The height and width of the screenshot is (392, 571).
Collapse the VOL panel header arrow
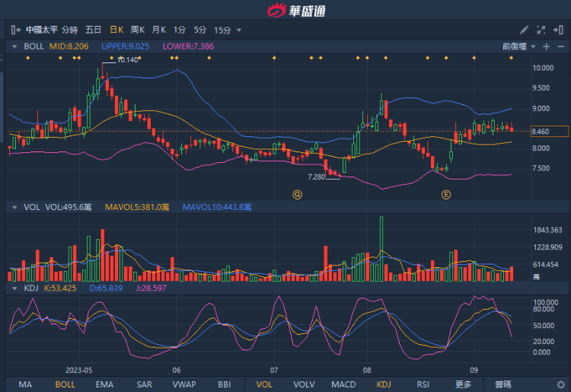click(14, 206)
